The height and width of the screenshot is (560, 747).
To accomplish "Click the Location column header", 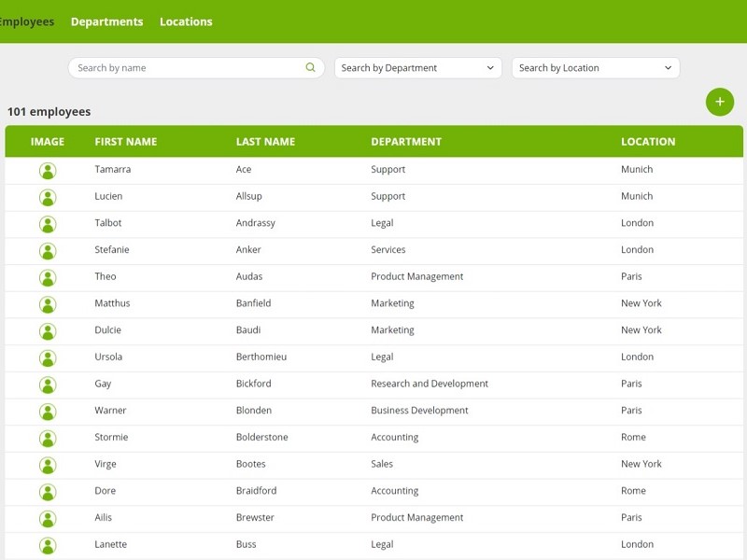I will click(648, 142).
